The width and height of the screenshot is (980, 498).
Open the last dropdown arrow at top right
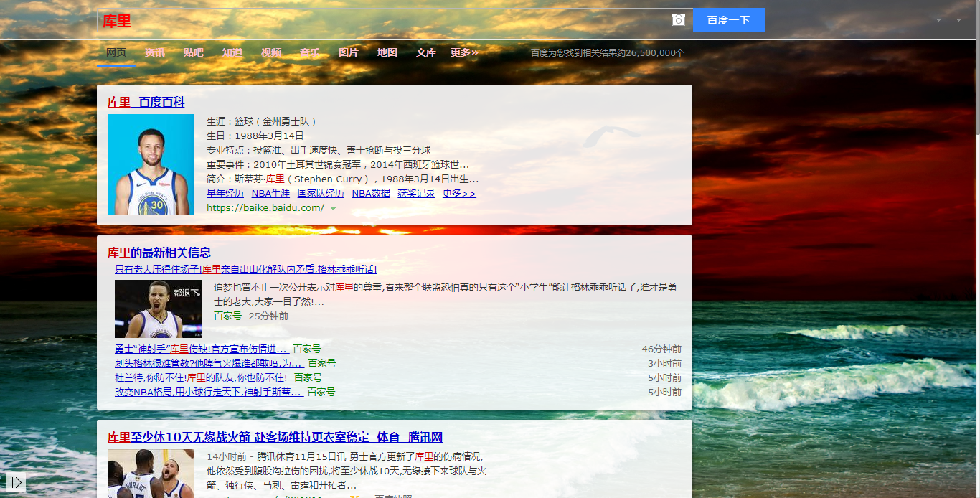coord(958,19)
